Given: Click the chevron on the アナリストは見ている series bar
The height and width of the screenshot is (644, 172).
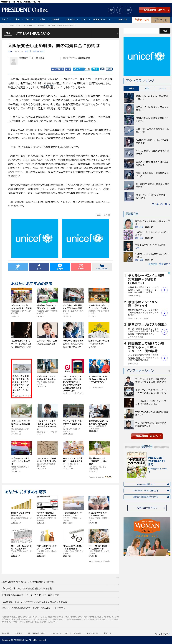Looking at the screenshot, I should (x=117, y=33).
